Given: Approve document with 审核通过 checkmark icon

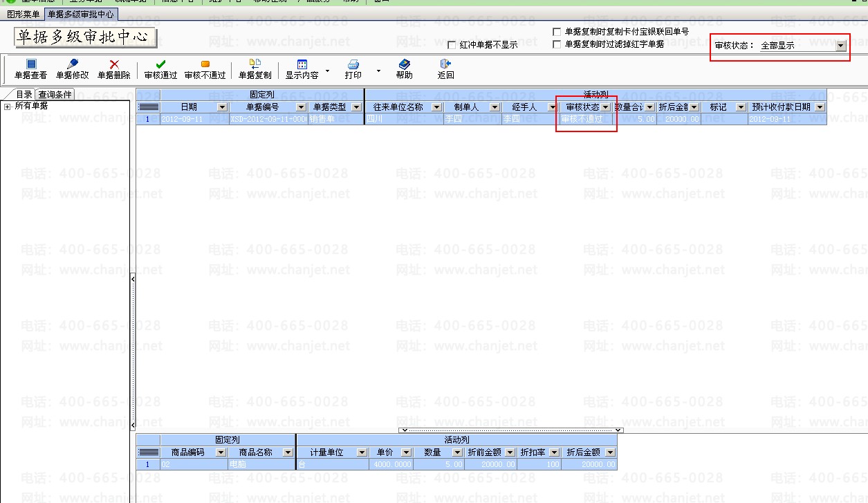Looking at the screenshot, I should (160, 64).
